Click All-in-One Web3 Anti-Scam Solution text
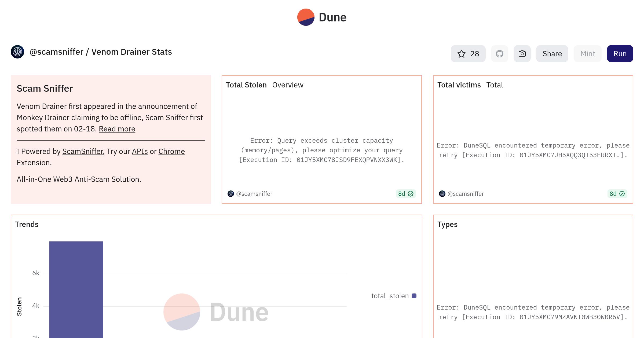 (79, 179)
